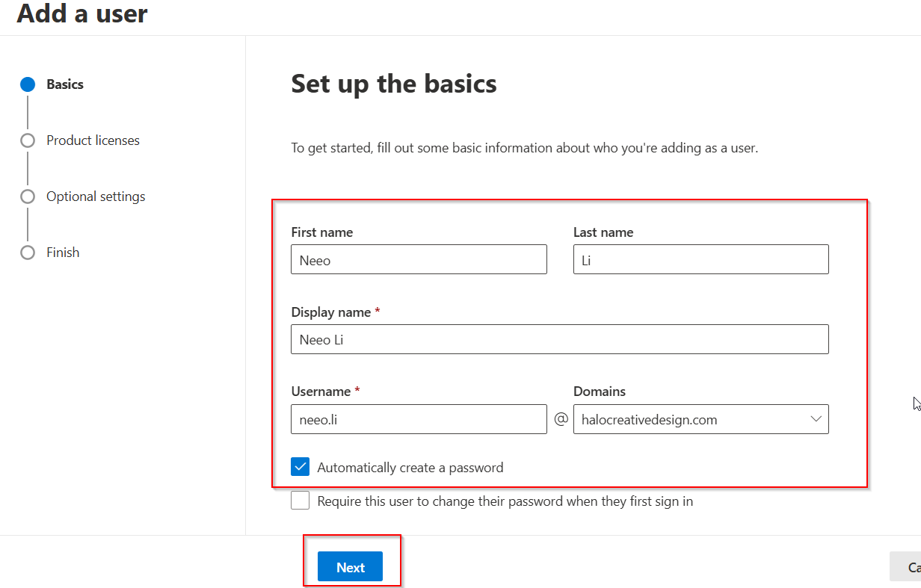This screenshot has width=921, height=588.
Task: Go to Optional settings step
Action: [x=96, y=196]
